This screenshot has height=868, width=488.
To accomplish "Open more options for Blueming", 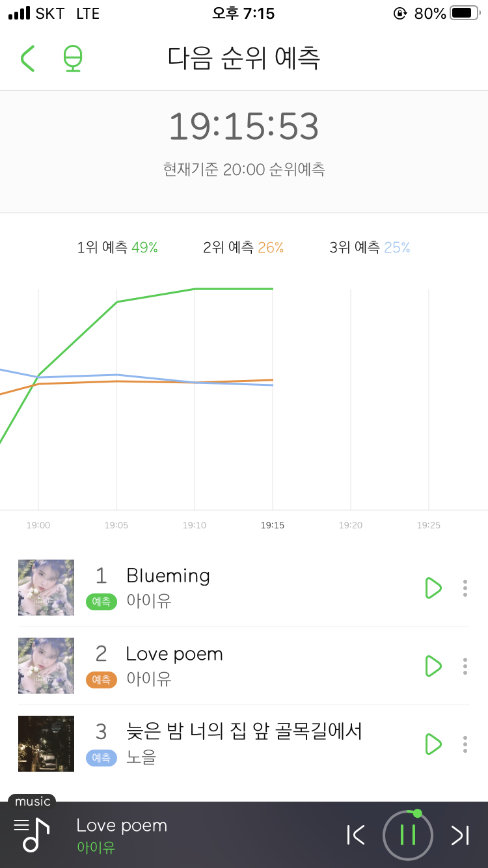I will click(465, 588).
